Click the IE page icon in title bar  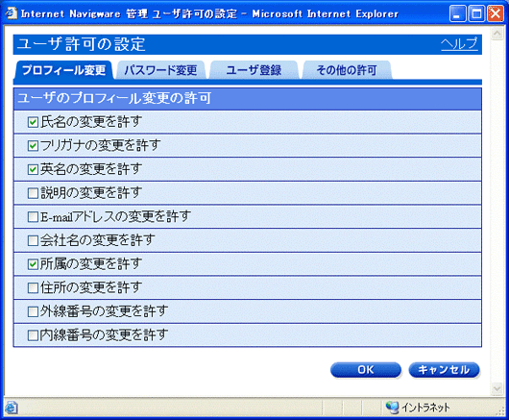coord(12,13)
